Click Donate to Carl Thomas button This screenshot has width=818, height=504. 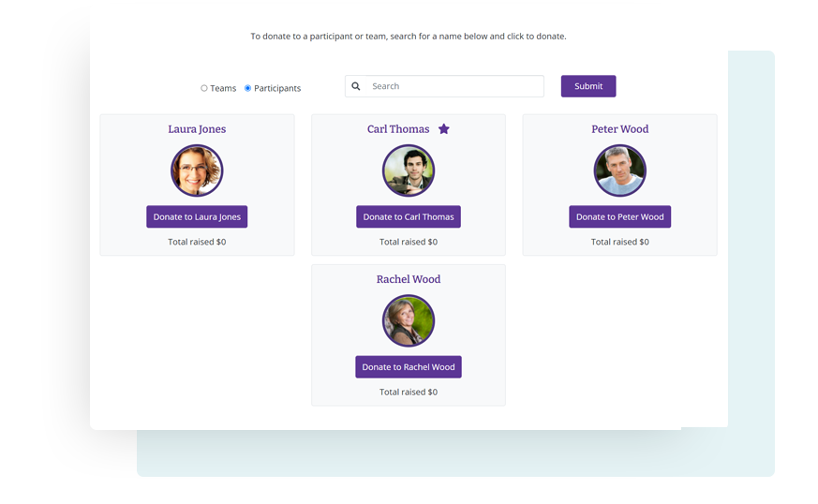[x=409, y=216]
